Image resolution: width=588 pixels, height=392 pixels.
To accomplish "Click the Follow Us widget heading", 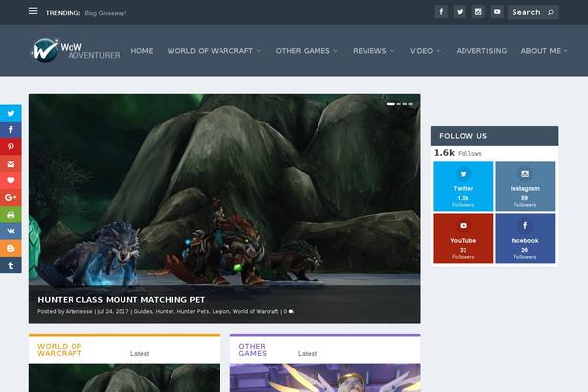I will click(464, 136).
